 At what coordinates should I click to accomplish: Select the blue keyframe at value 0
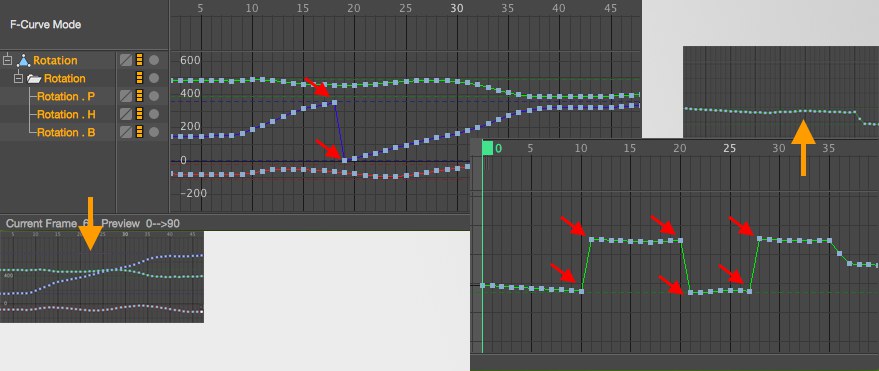point(345,160)
